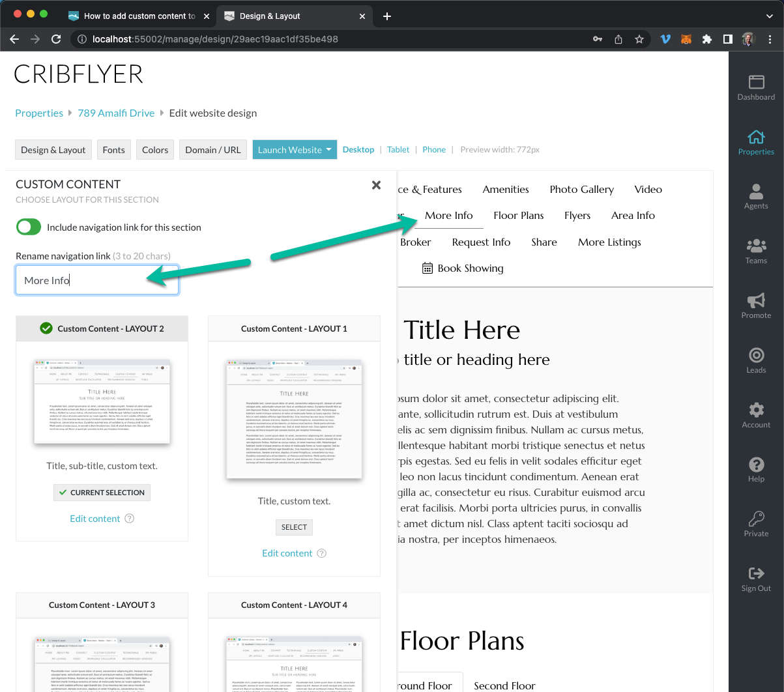Open Request Info in preview navigation

coord(481,242)
